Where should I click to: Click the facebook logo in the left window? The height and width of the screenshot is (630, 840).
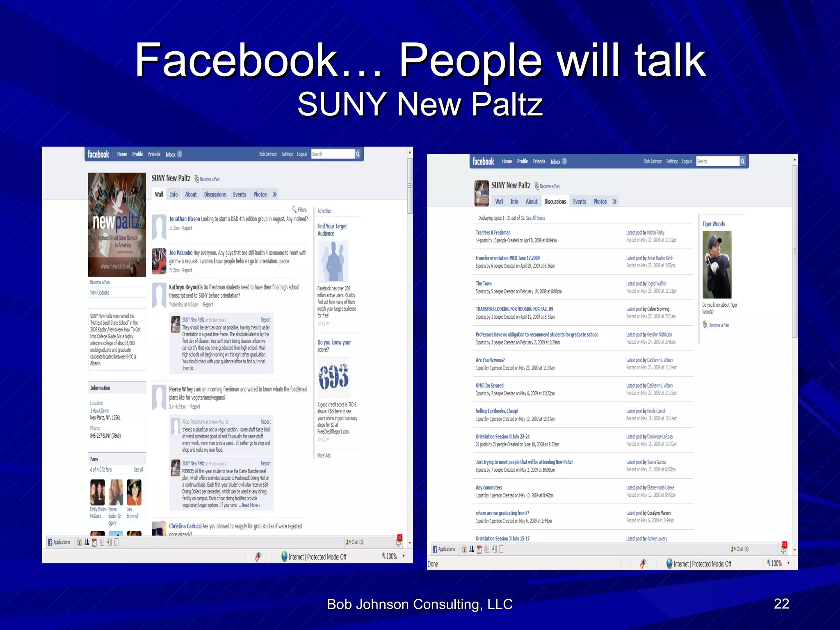click(x=98, y=154)
